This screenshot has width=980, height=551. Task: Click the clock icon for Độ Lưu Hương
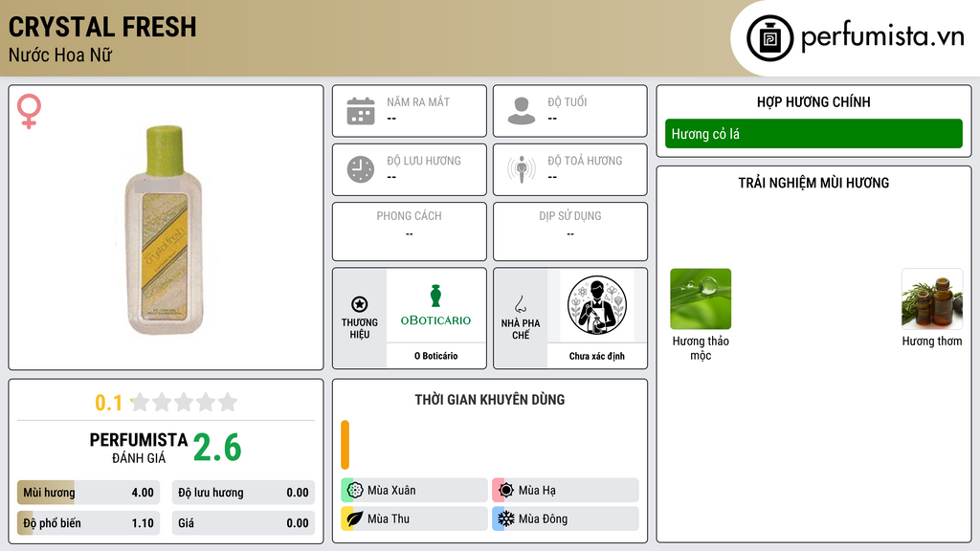point(361,169)
